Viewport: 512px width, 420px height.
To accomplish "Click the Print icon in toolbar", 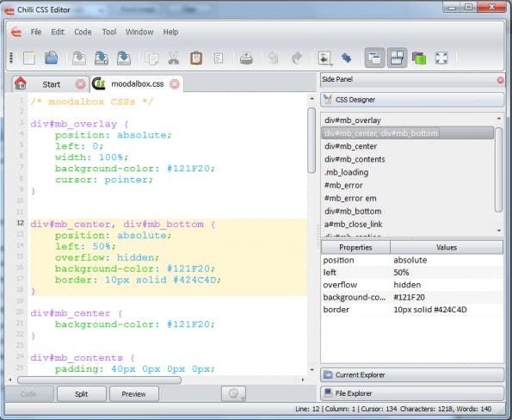I will (246, 59).
